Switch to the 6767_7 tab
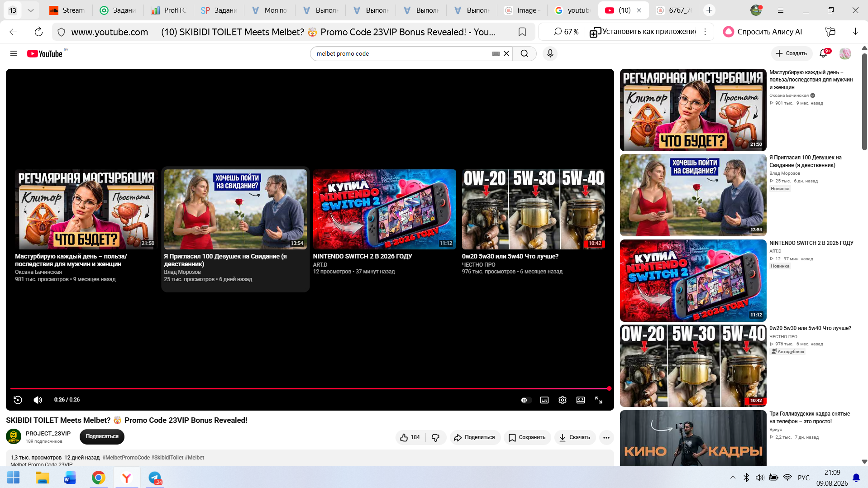Image resolution: width=868 pixels, height=488 pixels. point(674,10)
